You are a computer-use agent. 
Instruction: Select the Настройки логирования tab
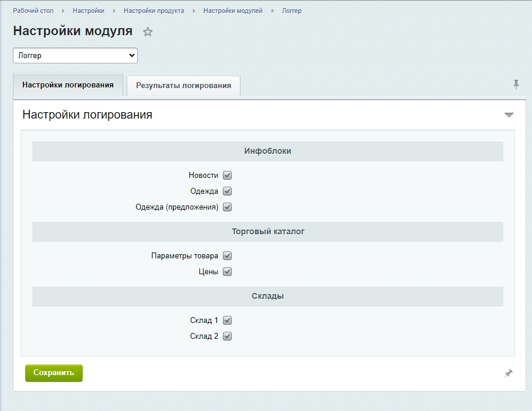(x=68, y=85)
